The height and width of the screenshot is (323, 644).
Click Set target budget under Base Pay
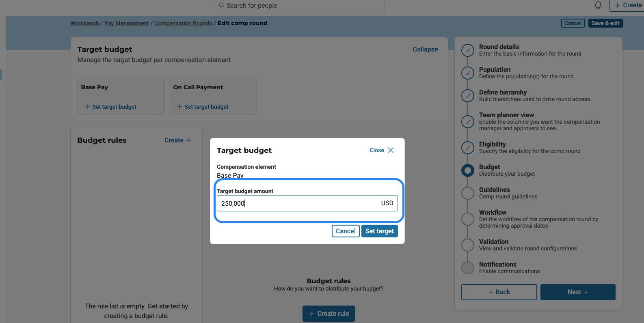coord(110,107)
